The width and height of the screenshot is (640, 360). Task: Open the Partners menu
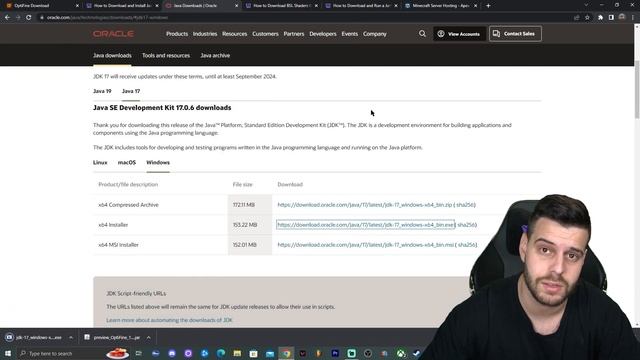(293, 34)
